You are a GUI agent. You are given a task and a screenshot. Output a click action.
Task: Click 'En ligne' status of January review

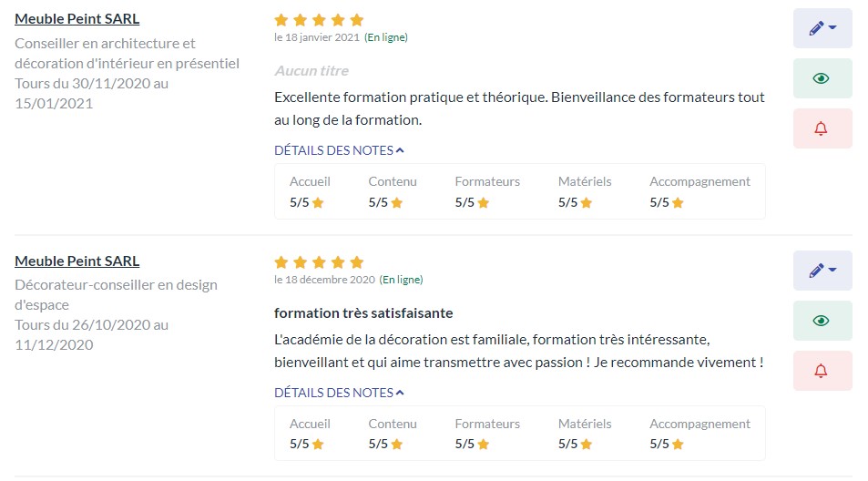386,37
